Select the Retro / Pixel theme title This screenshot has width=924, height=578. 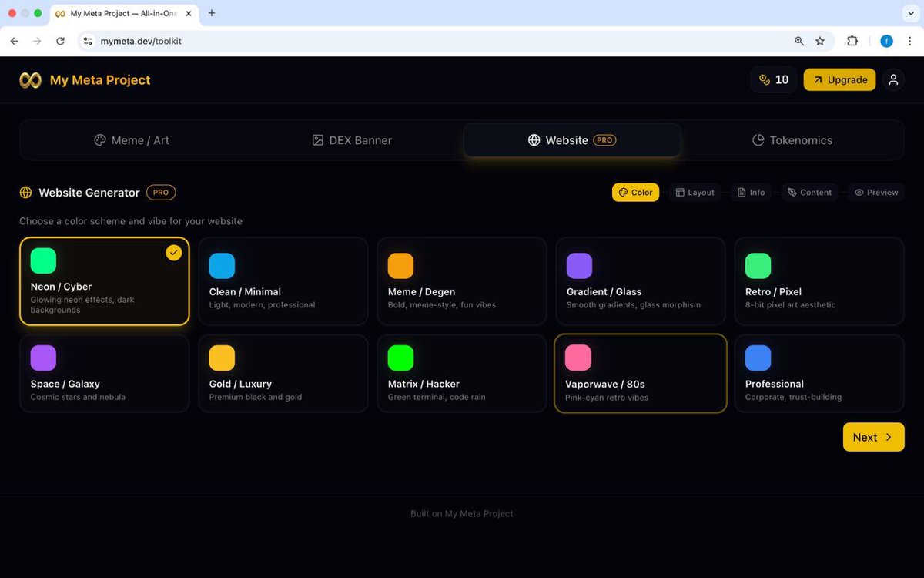click(x=773, y=292)
